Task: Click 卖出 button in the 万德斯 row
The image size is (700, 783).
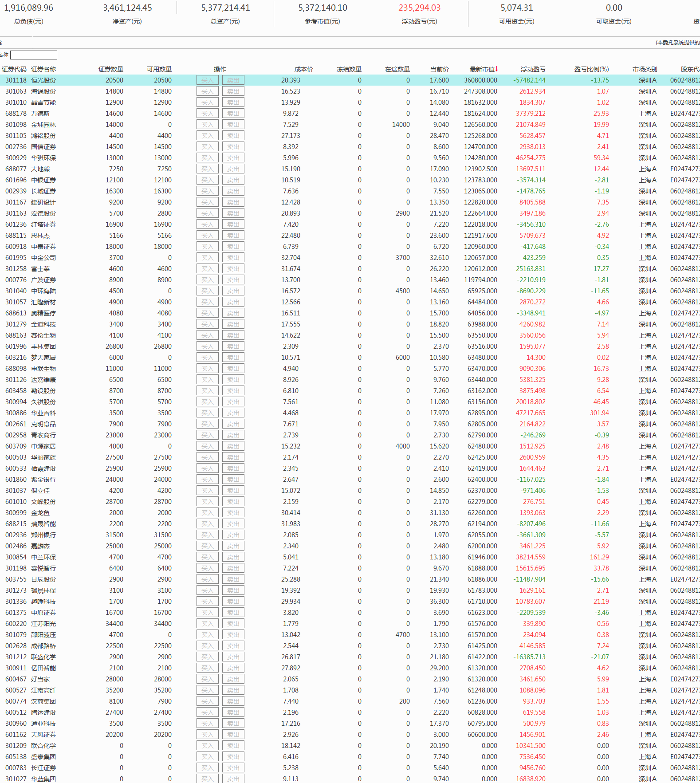Action: [x=233, y=114]
